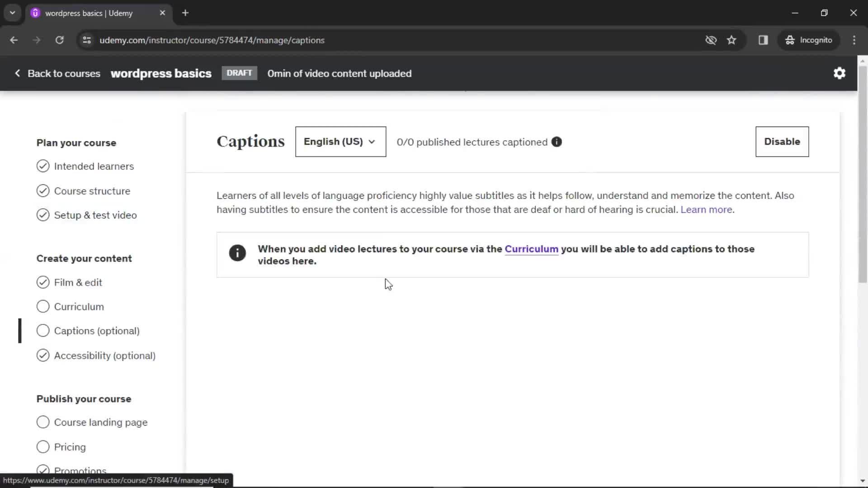The image size is (868, 488).
Task: Click the Curriculum hyperlink in notice box
Action: point(531,249)
